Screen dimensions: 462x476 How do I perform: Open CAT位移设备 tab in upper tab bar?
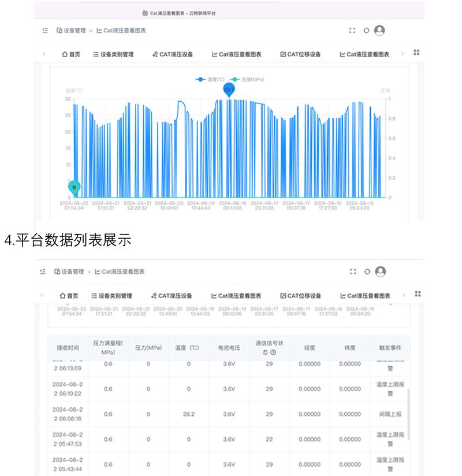300,54
